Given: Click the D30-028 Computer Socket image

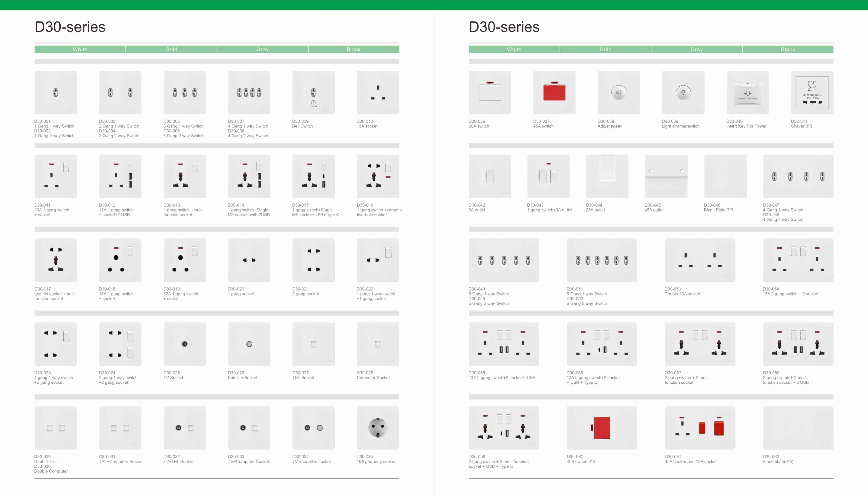Looking at the screenshot, I should pyautogui.click(x=378, y=344).
